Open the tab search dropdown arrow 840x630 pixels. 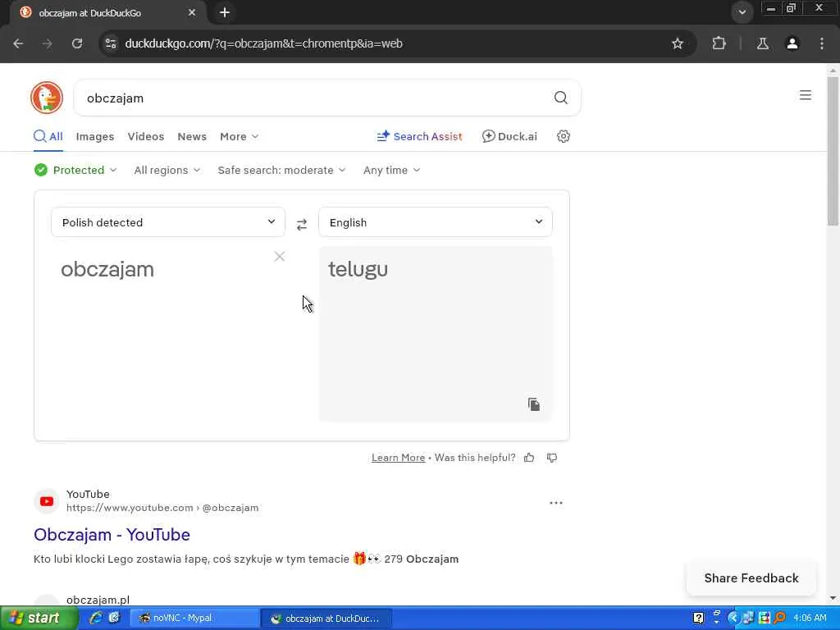742,11
